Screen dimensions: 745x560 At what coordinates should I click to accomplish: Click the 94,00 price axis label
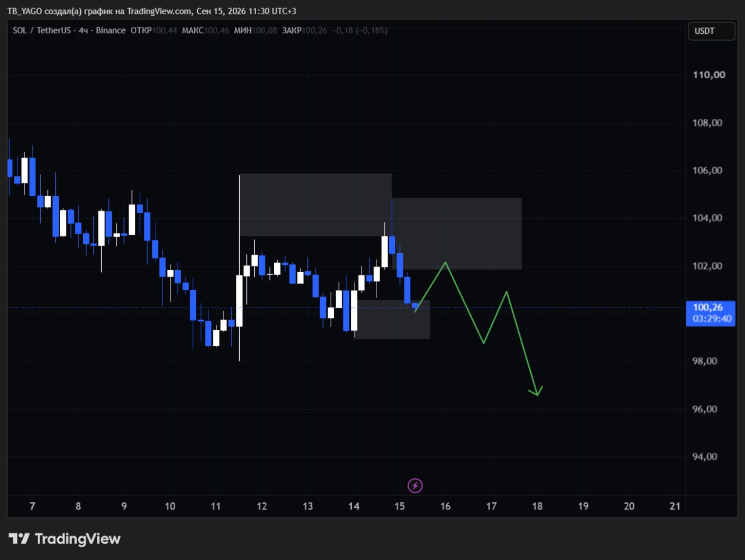[x=705, y=456]
